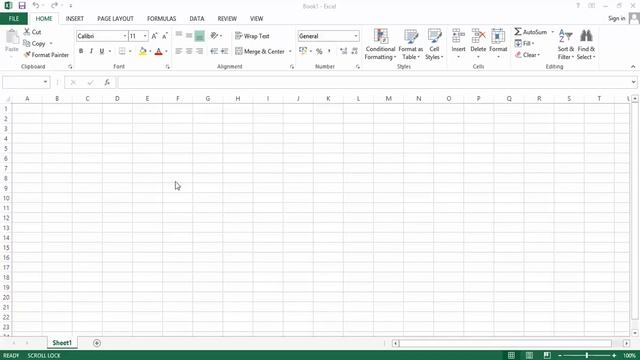This screenshot has width=640, height=360.
Task: Toggle Wrap Text
Action: [252, 36]
